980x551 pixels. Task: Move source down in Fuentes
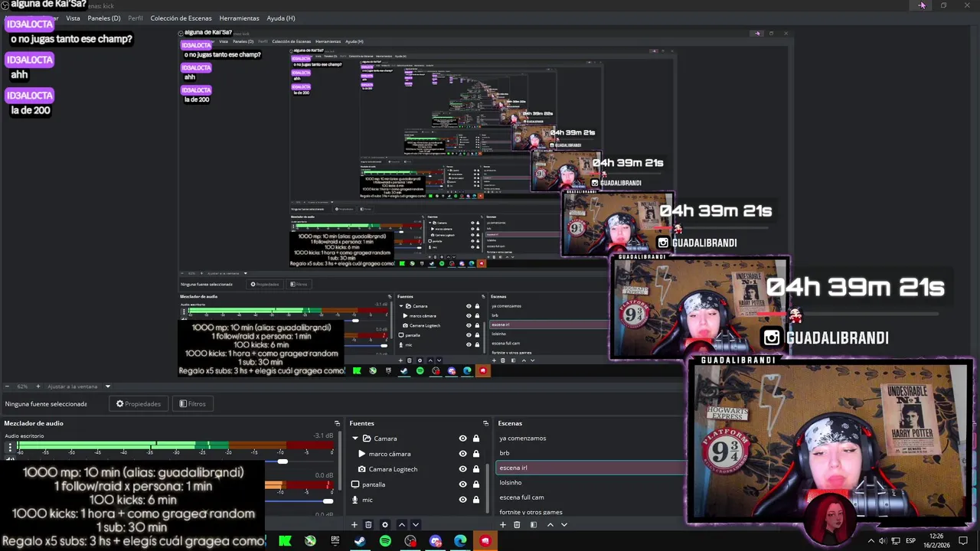point(416,525)
